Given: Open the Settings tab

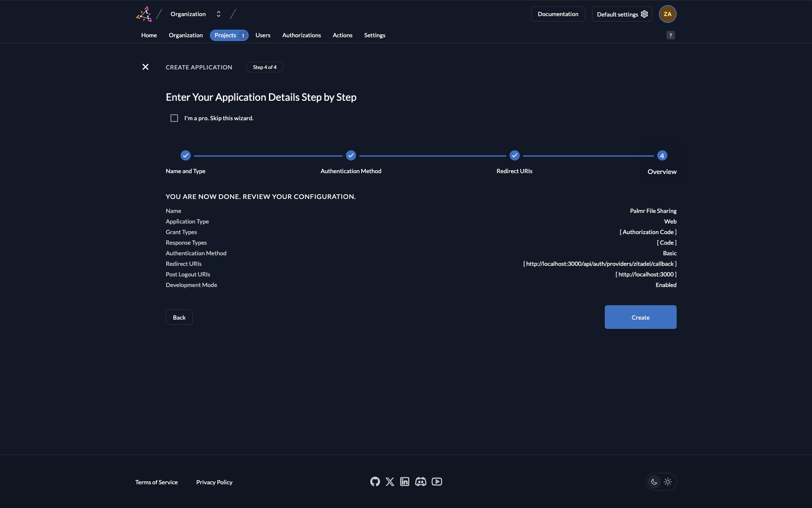Looking at the screenshot, I should coord(375,35).
